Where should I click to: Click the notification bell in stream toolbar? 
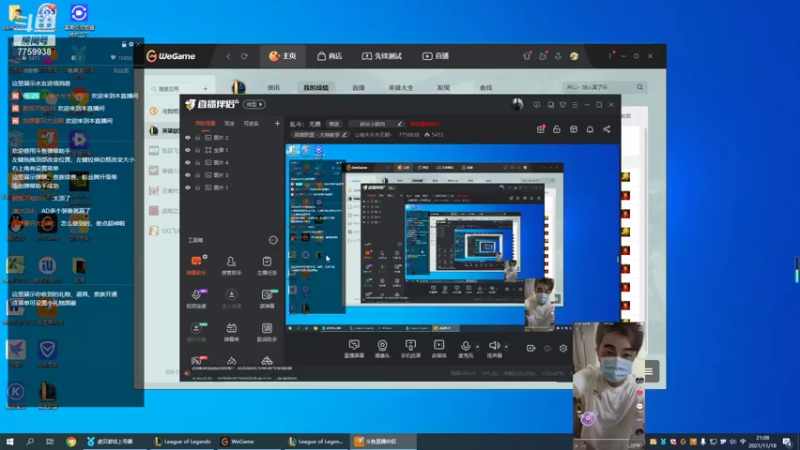click(x=590, y=130)
